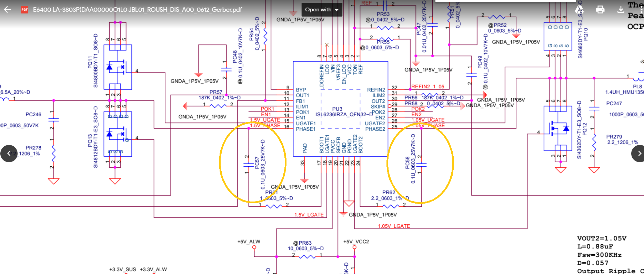Click the PQ12 MOSFET designator
The width and height of the screenshot is (644, 274).
coord(585,129)
